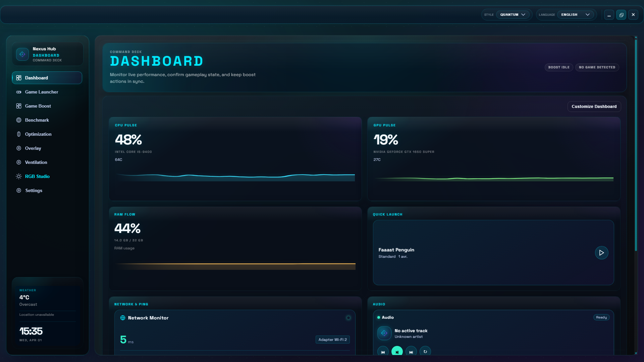Viewport: 644px width, 362px height.
Task: Go to the Benchmark page
Action: 37,120
